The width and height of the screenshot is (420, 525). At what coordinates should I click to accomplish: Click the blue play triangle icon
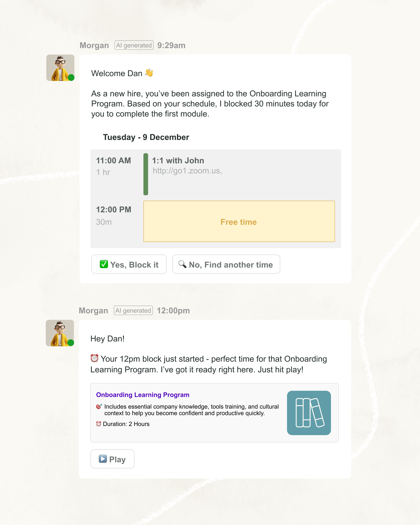(x=103, y=459)
